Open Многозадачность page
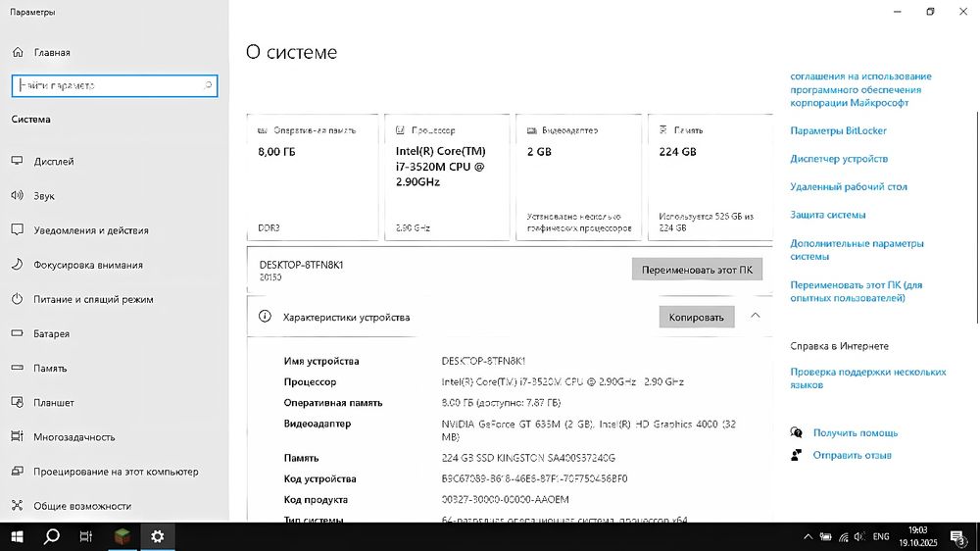The width and height of the screenshot is (980, 551). [x=74, y=436]
